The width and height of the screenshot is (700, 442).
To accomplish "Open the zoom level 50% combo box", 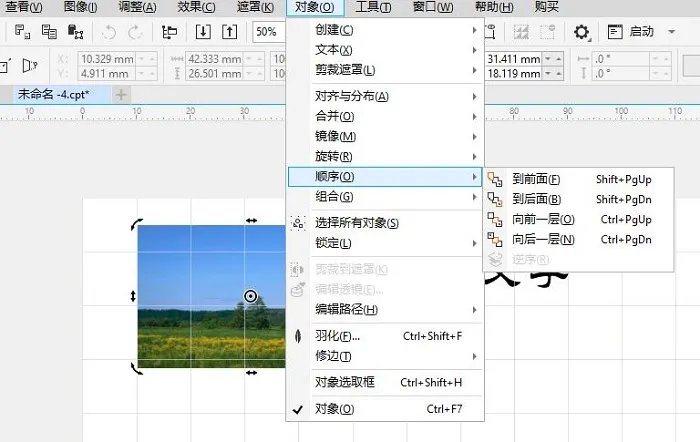I will tap(269, 32).
